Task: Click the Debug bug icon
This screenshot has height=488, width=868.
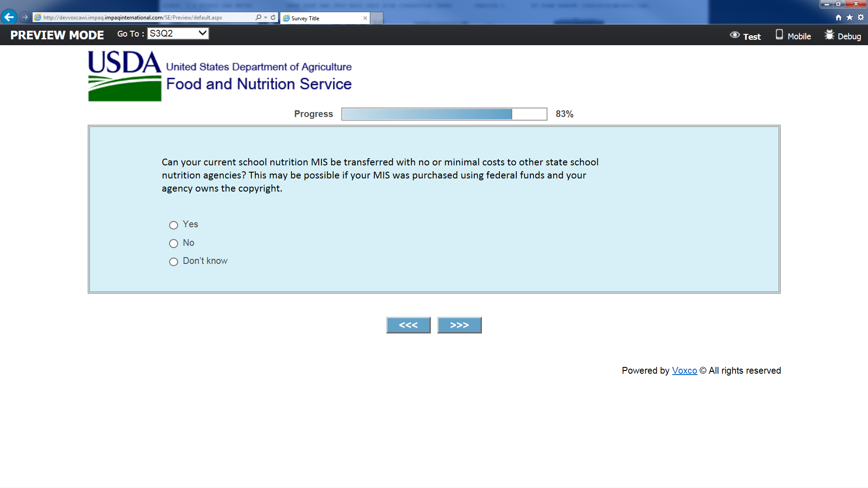Action: tap(829, 35)
